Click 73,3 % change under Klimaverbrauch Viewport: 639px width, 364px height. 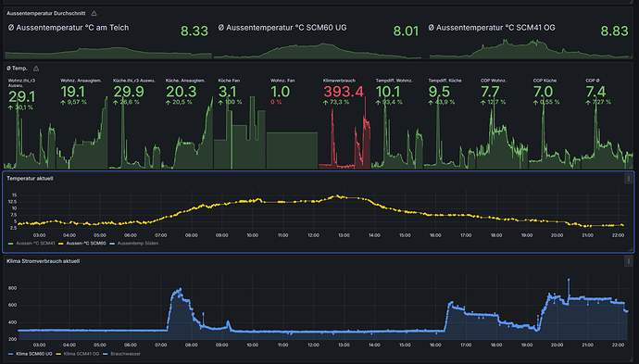336,102
